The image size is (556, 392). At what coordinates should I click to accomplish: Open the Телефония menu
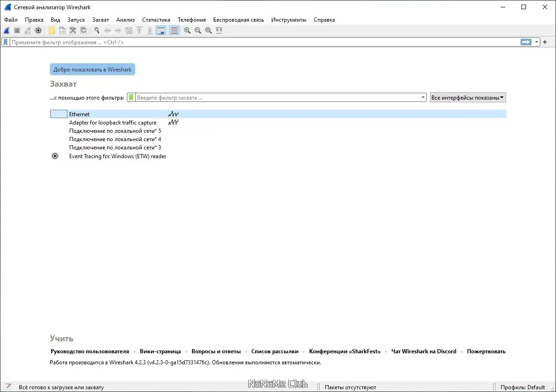[x=191, y=20]
